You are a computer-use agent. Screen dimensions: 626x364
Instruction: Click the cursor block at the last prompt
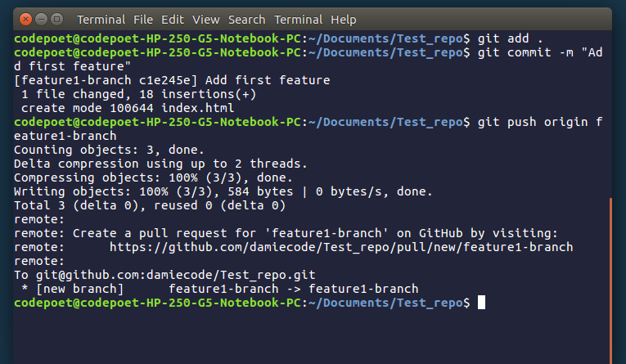point(481,303)
